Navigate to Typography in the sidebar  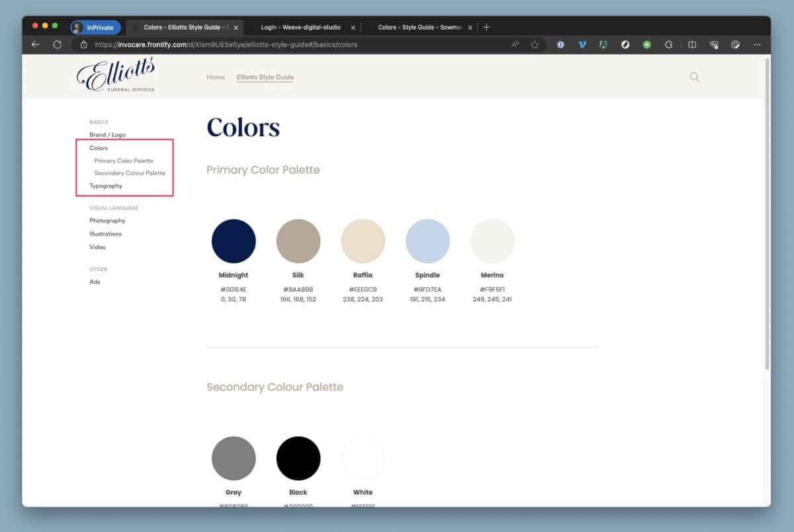coord(105,185)
